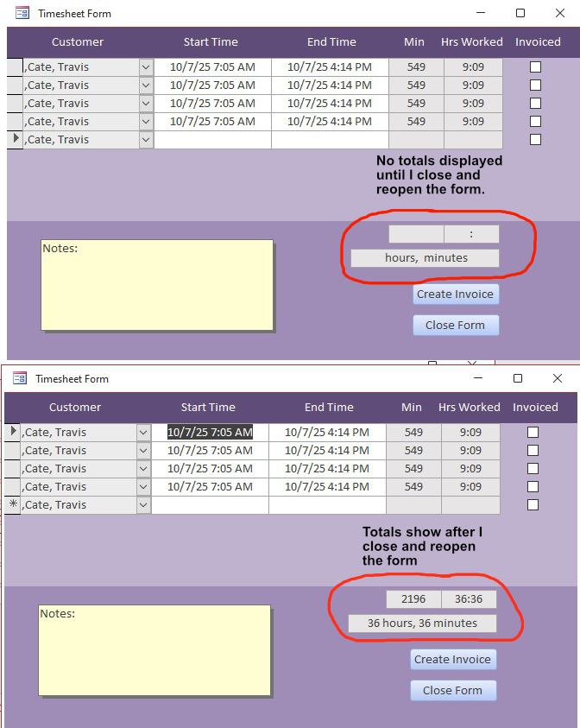Click first-row Start Time 10/7/25 7:05 AM in upper window
Viewport: 580px width, 728px height.
click(212, 66)
